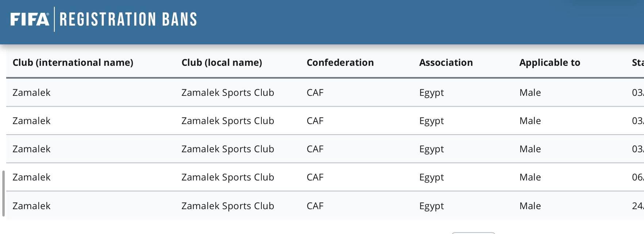Click Male under the Applicable to column
The height and width of the screenshot is (234, 644).
coord(530,93)
